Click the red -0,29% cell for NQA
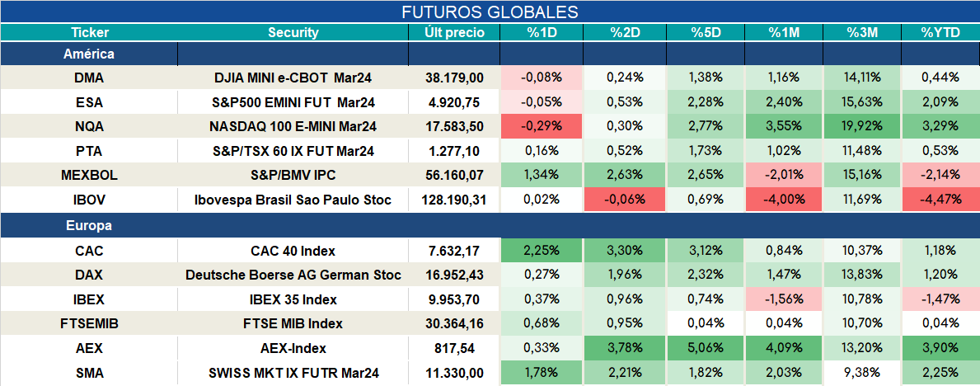980x386 pixels. tap(542, 126)
